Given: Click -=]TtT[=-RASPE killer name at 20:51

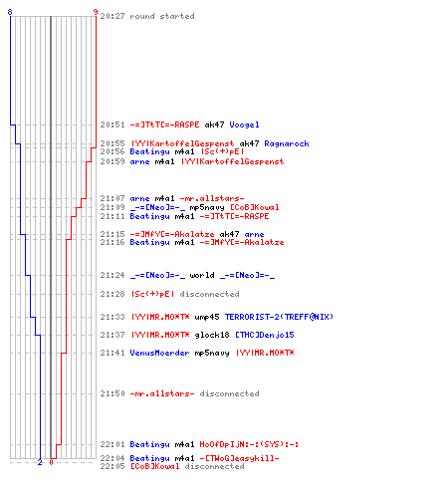Looking at the screenshot, I should click(x=164, y=124).
